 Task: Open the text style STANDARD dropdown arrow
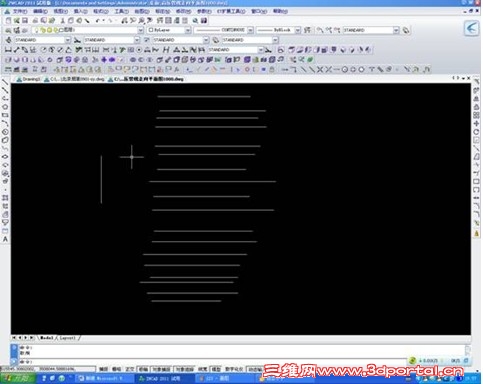coord(68,40)
